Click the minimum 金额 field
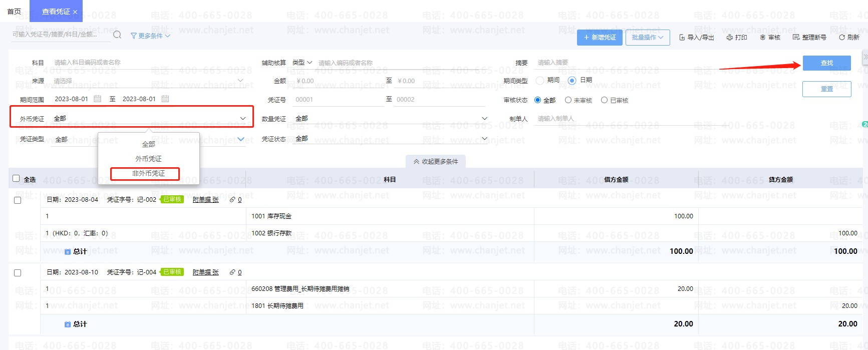The width and height of the screenshot is (868, 350). pos(338,81)
